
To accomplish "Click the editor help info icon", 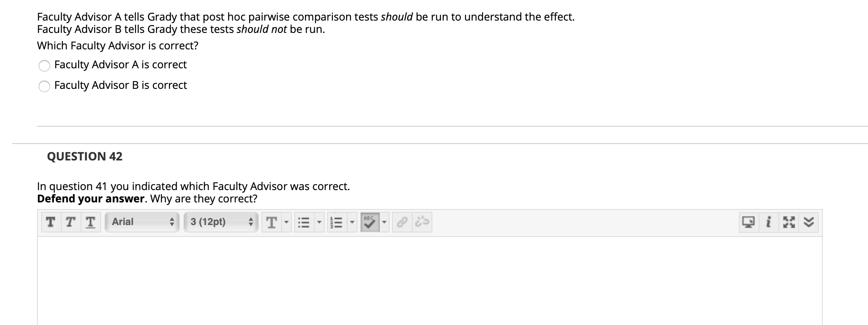I will [x=768, y=222].
